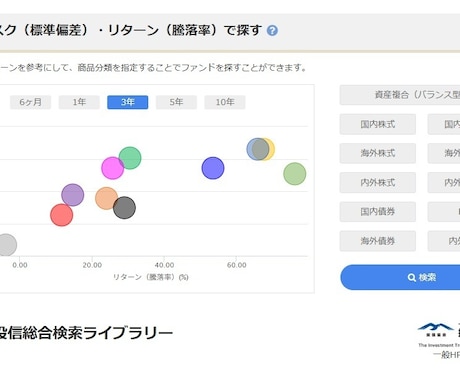Screen dimensions: 460x380
Task: Select the 6ヶ月 period tab
Action: pos(30,102)
